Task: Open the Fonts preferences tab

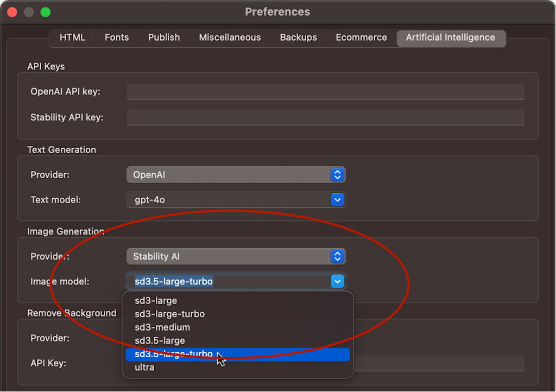Action: [117, 37]
